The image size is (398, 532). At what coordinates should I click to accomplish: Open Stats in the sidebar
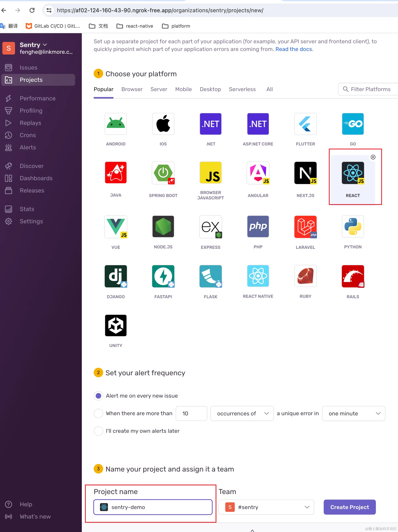pyautogui.click(x=38, y=209)
